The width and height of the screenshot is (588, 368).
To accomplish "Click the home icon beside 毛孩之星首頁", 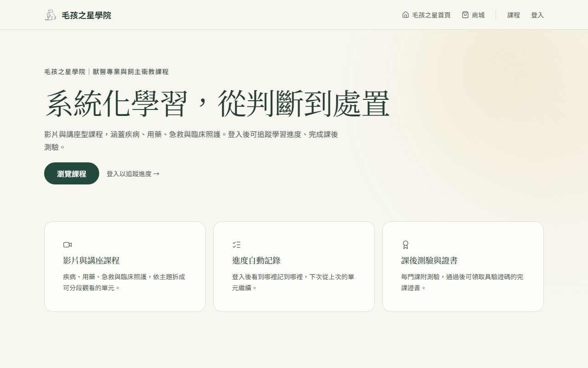I will point(406,15).
